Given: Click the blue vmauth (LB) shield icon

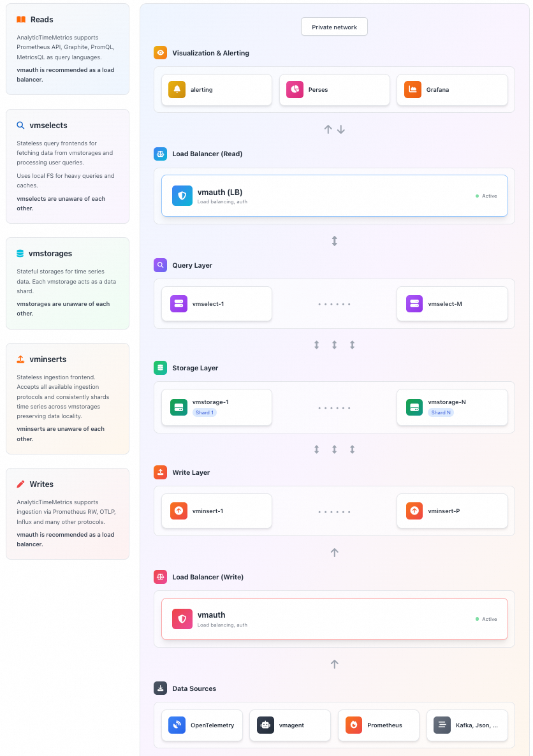Looking at the screenshot, I should 182,196.
